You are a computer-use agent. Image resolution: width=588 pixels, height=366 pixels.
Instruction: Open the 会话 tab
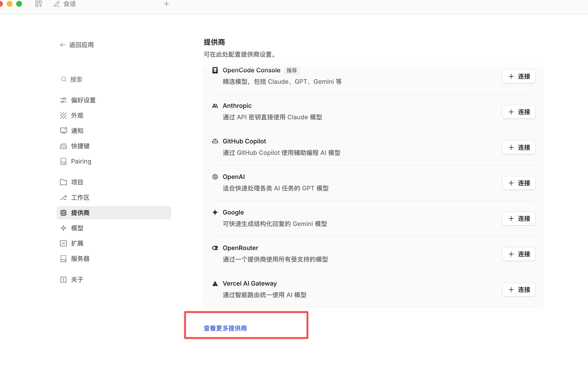click(65, 4)
